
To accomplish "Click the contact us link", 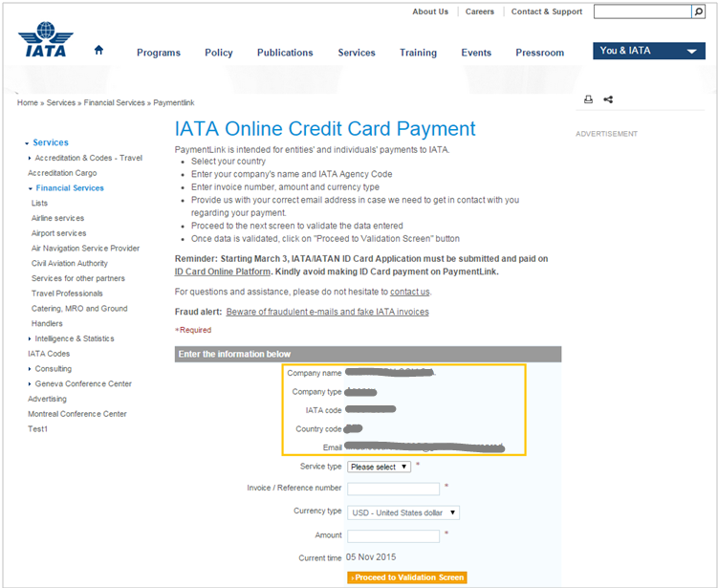I will [410, 292].
